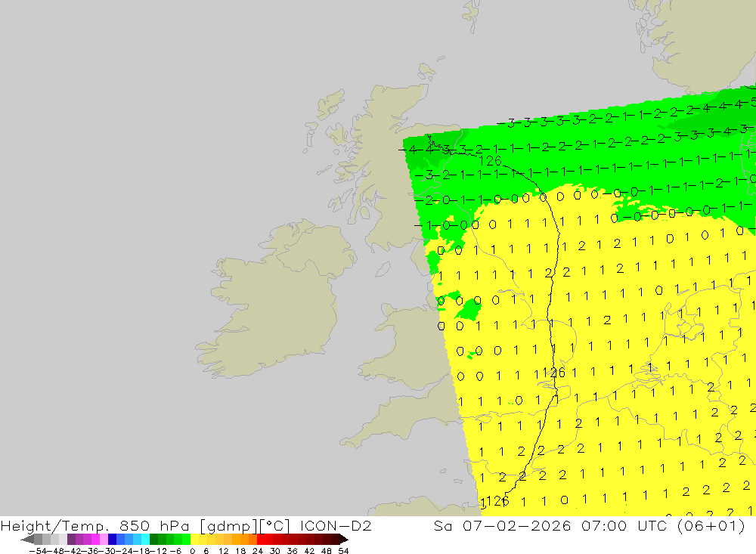The height and width of the screenshot is (554, 756).
Task: Click the "Sa 07-02-2026" date text
Action: pyautogui.click(x=503, y=525)
